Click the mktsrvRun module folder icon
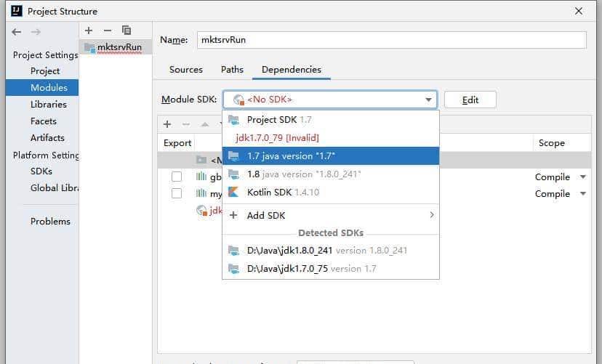The image size is (602, 364). [90, 47]
